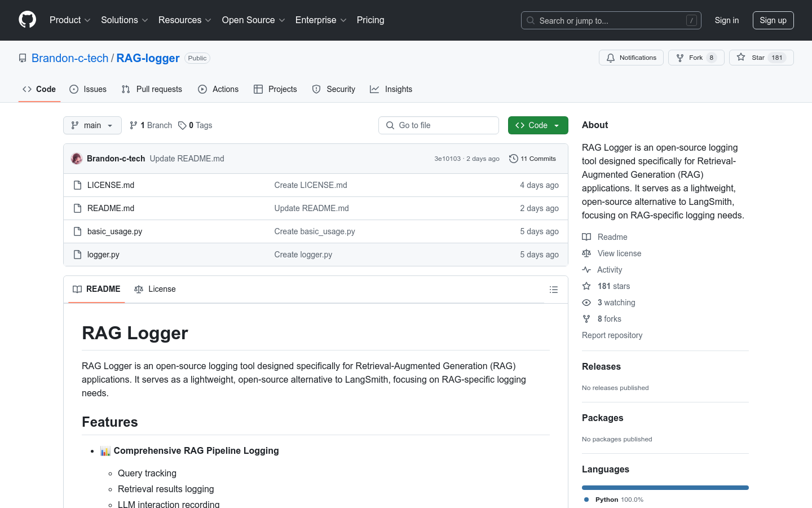The height and width of the screenshot is (508, 812).
Task: Open the main branch selector dropdown
Action: [92, 125]
